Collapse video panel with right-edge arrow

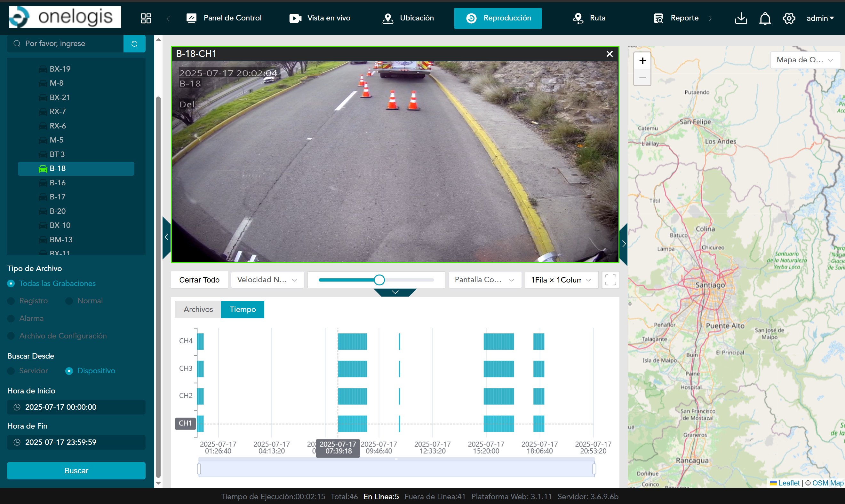(x=624, y=244)
